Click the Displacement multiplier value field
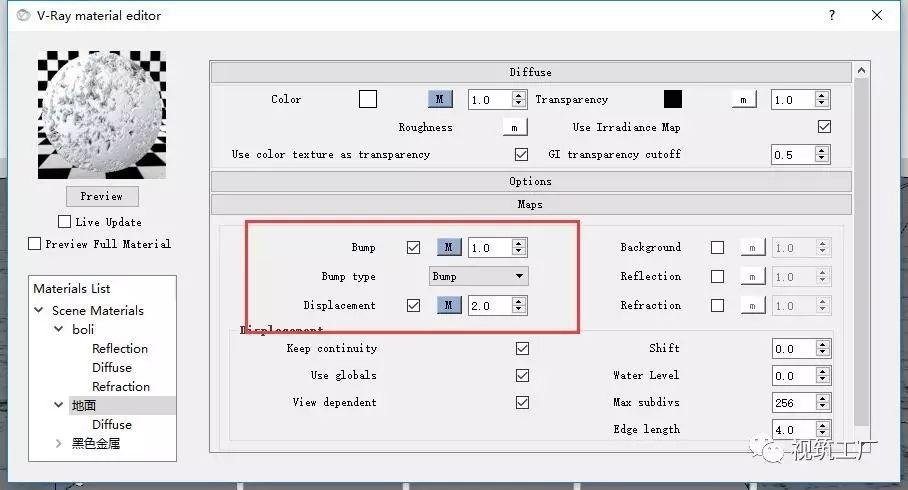This screenshot has width=908, height=490. (490, 306)
